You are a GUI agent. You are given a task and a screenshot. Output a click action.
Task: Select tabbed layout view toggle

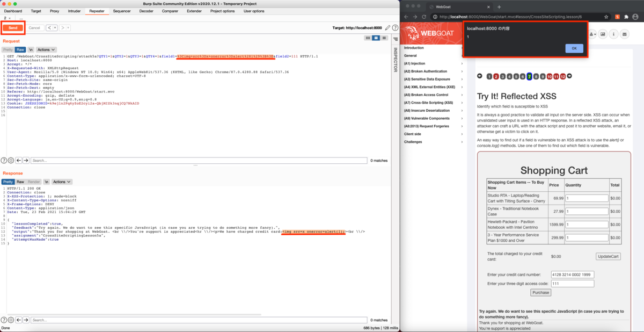[385, 38]
